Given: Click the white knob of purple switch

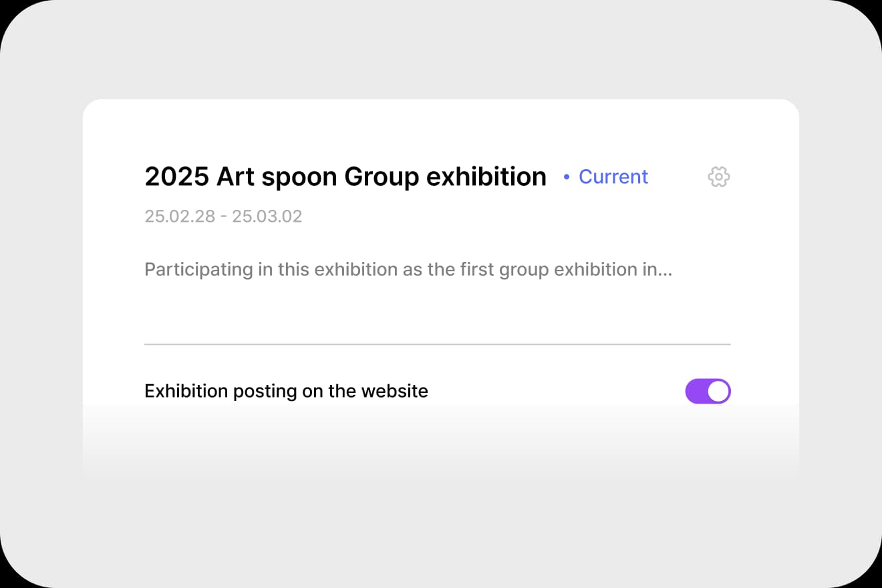Looking at the screenshot, I should click(x=718, y=392).
